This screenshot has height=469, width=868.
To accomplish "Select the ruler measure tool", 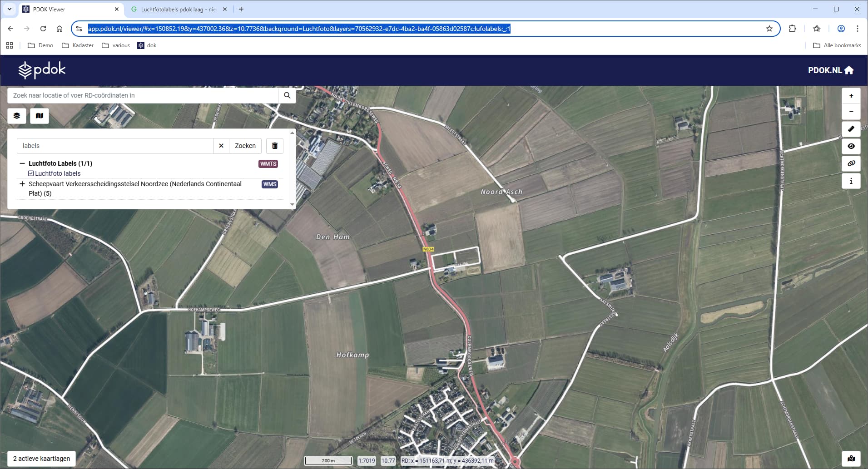I will 851,129.
